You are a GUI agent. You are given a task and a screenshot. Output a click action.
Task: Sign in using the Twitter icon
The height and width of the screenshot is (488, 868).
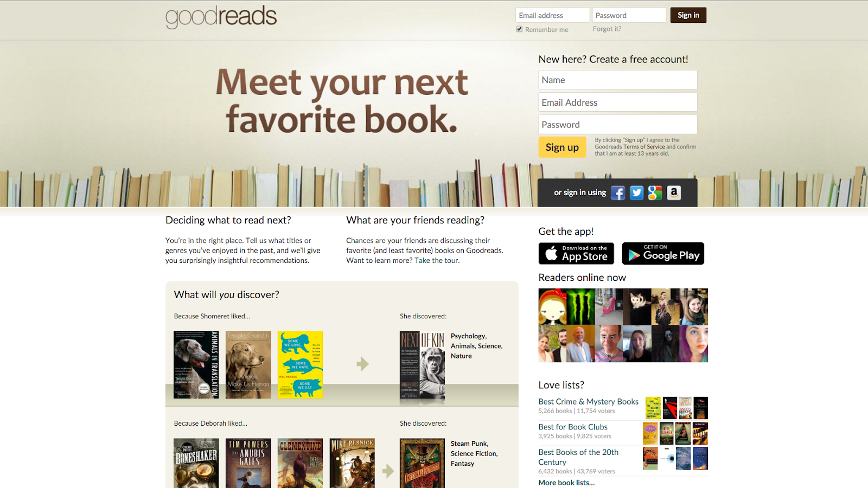(637, 193)
